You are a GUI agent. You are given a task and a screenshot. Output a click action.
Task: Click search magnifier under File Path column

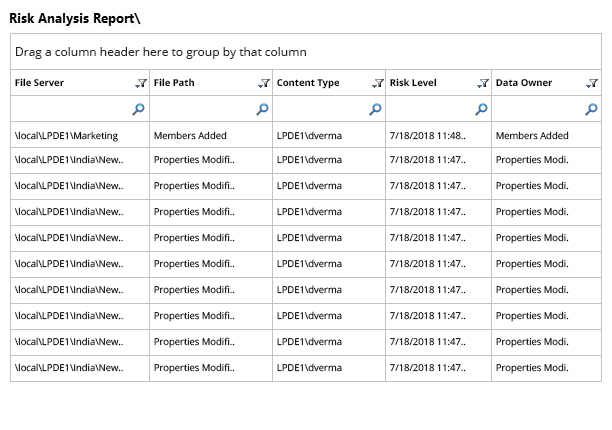[262, 109]
